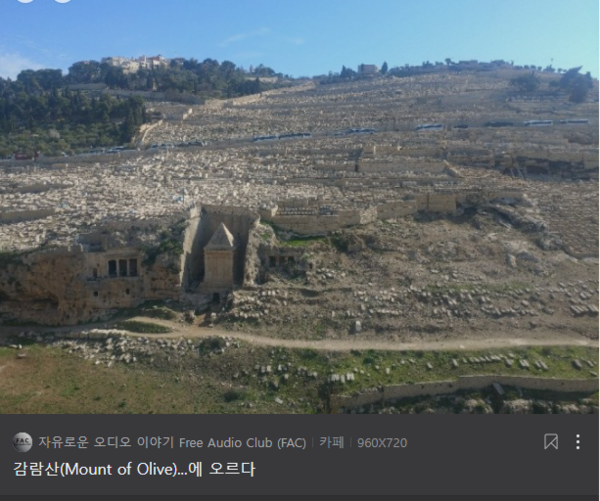600x501 pixels.
Task: Click the left partial circle button at top
Action: (25, 1)
